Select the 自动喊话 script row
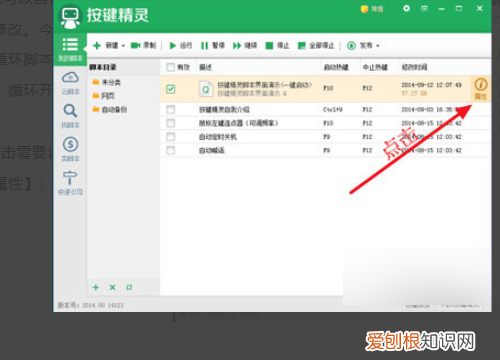Viewport: 500px width, 360px height. coord(326,150)
